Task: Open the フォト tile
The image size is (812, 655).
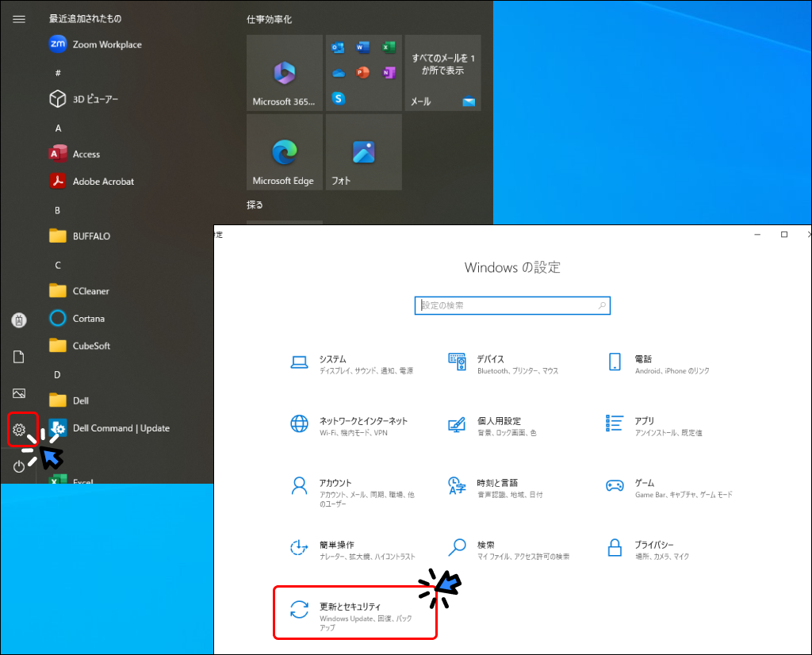Action: pos(363,152)
